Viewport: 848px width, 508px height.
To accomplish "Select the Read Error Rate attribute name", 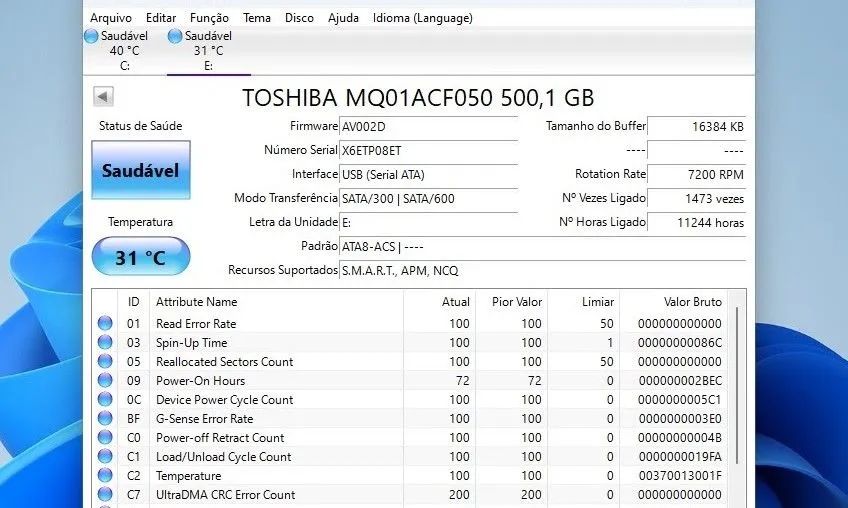I will (196, 324).
